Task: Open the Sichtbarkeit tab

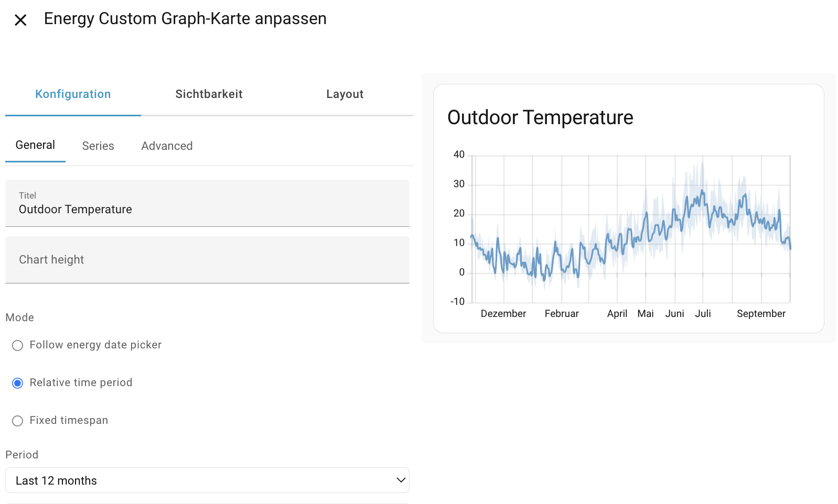Action: [209, 94]
